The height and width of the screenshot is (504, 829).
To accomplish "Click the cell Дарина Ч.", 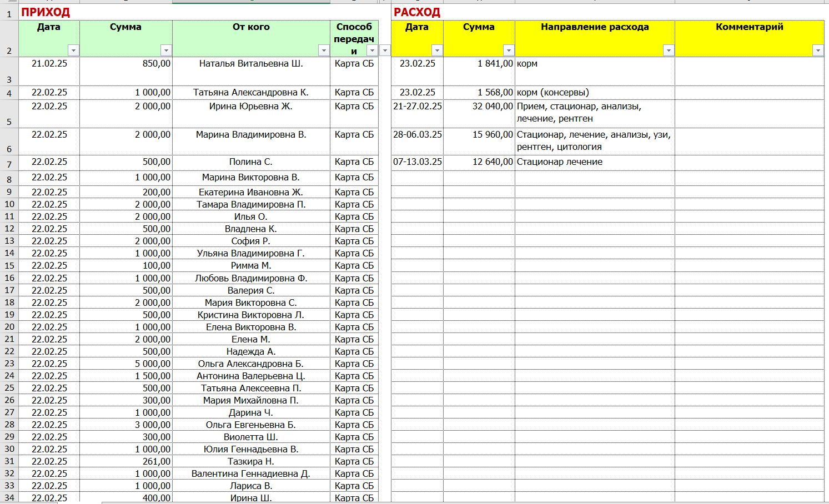I will 252,412.
